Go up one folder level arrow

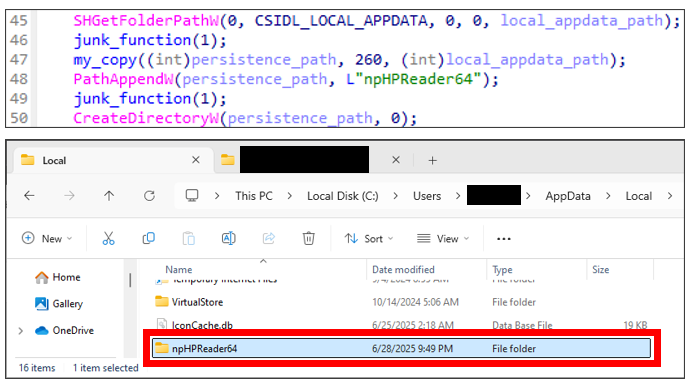109,196
